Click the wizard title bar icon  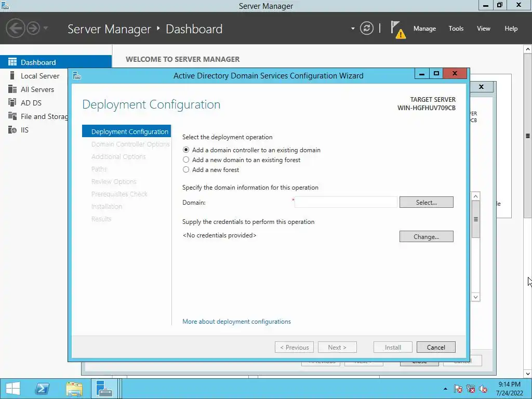click(x=77, y=75)
